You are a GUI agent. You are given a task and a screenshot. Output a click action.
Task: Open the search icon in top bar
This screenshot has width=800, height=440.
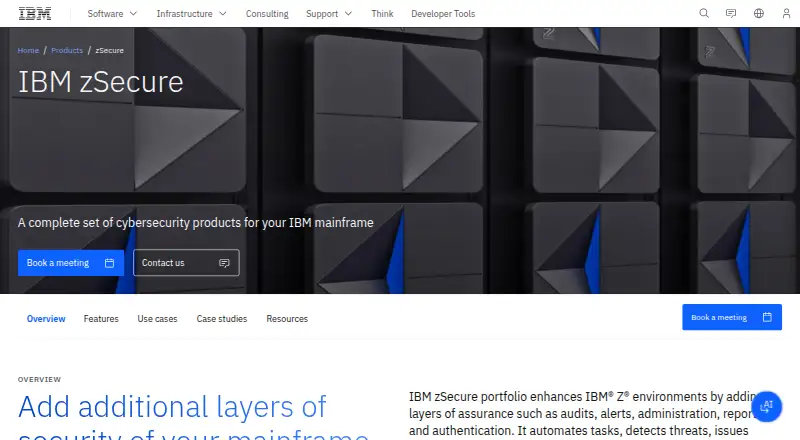(x=704, y=13)
